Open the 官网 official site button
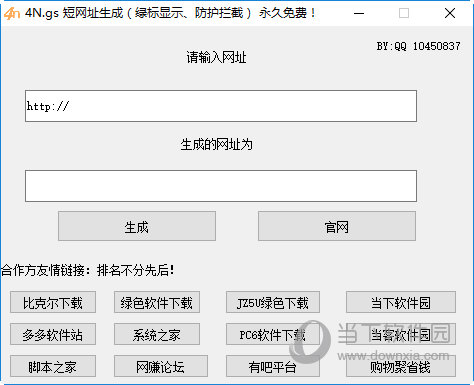The image size is (474, 385). [x=337, y=226]
